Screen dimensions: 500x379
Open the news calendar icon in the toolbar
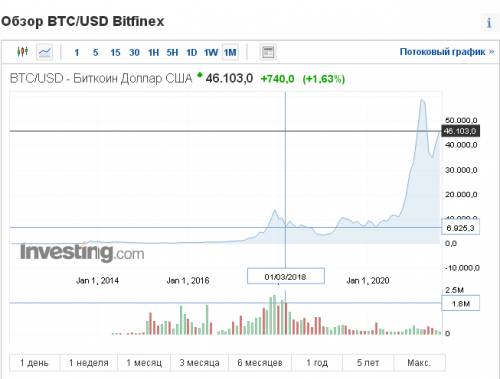tap(268, 52)
